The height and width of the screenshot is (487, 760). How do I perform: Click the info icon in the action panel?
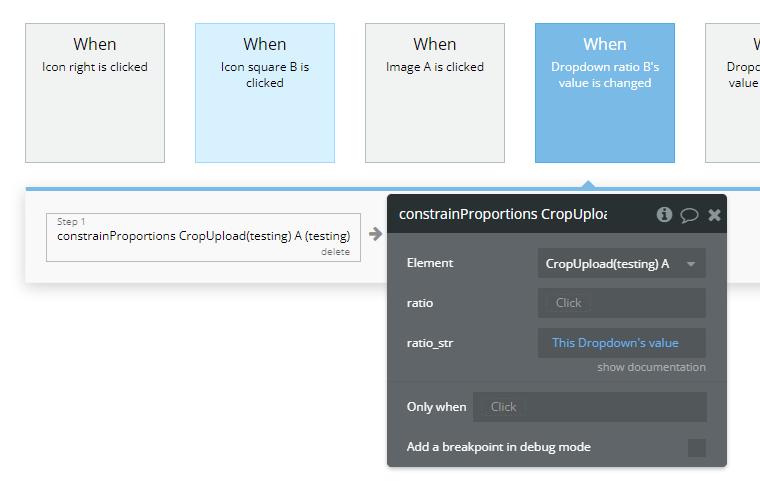coord(664,215)
